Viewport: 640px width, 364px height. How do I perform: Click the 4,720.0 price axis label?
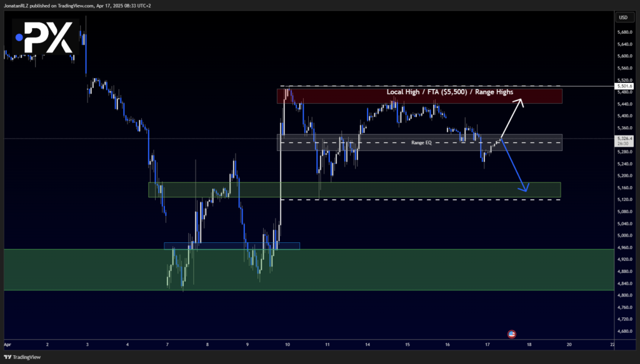click(x=625, y=319)
